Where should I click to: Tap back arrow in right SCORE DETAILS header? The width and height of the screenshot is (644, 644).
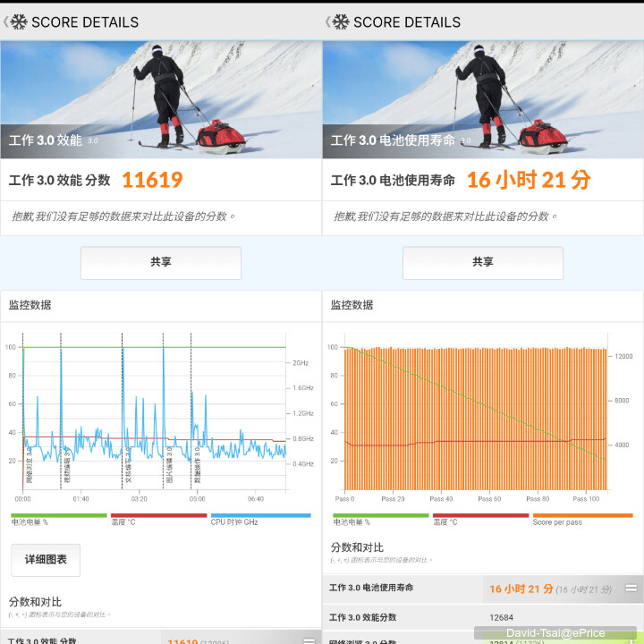(327, 21)
